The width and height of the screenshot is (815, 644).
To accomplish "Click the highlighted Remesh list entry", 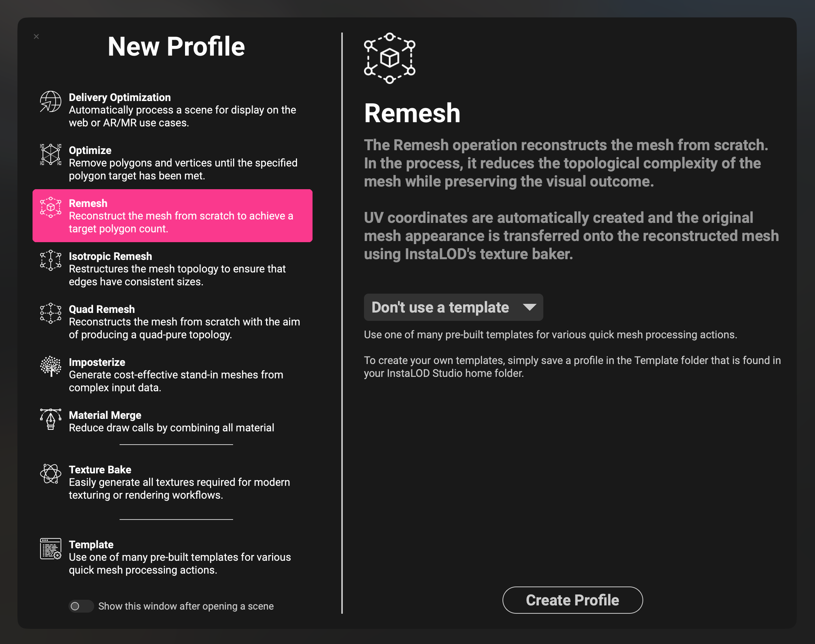I will click(x=173, y=215).
